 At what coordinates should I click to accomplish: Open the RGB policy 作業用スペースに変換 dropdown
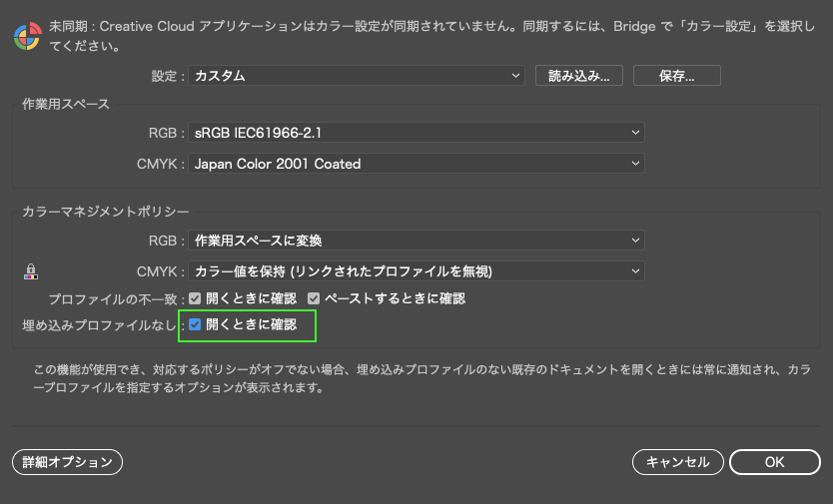click(x=416, y=241)
